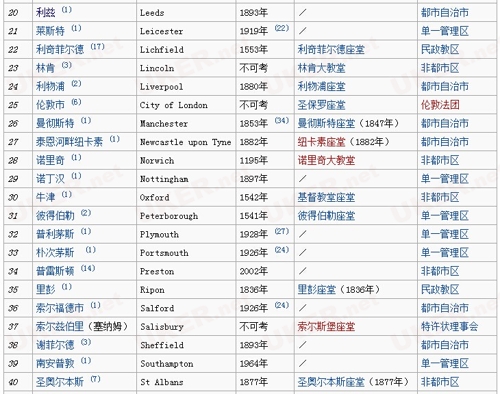Open the 普雷斯顿 city link
500x394 pixels.
55,271
